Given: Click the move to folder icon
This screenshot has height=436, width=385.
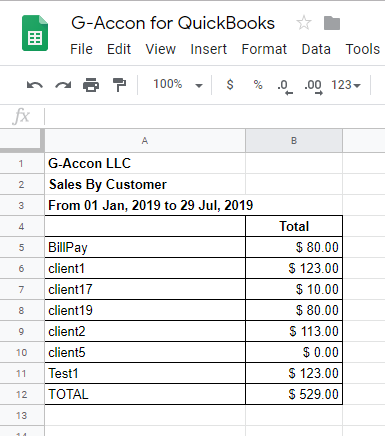Looking at the screenshot, I should 332,23.
